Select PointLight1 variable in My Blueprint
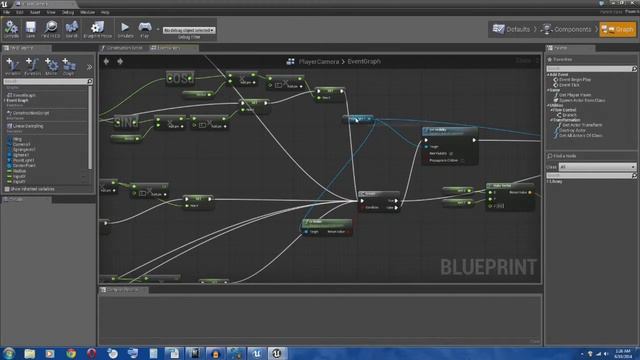The width and height of the screenshot is (640, 360). 21,160
